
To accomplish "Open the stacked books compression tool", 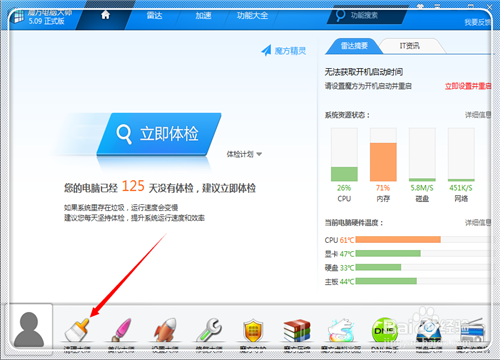I will click(x=297, y=330).
